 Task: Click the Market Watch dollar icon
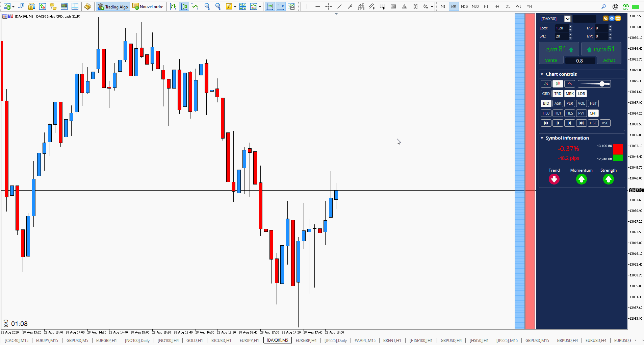tap(32, 6)
